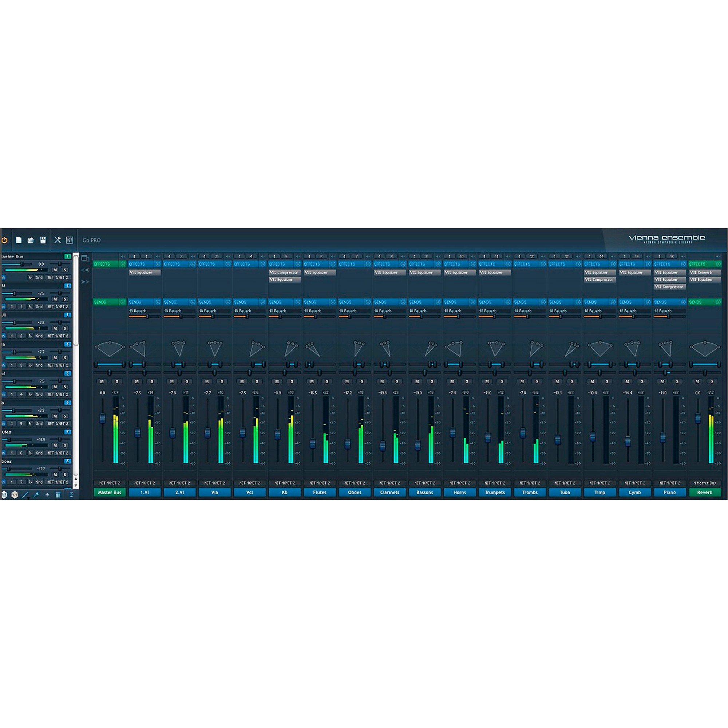The width and height of the screenshot is (728, 728).
Task: Select the Clarinets channel label
Action: click(389, 492)
